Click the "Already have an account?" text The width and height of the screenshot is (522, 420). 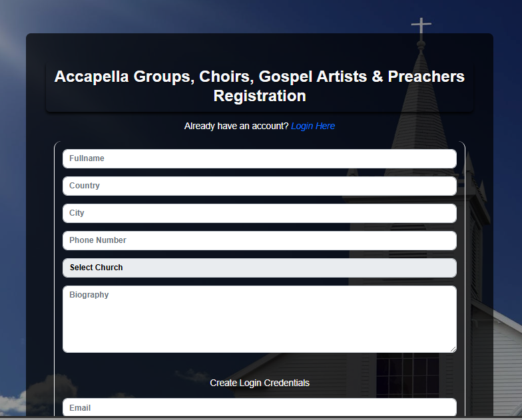pyautogui.click(x=236, y=126)
